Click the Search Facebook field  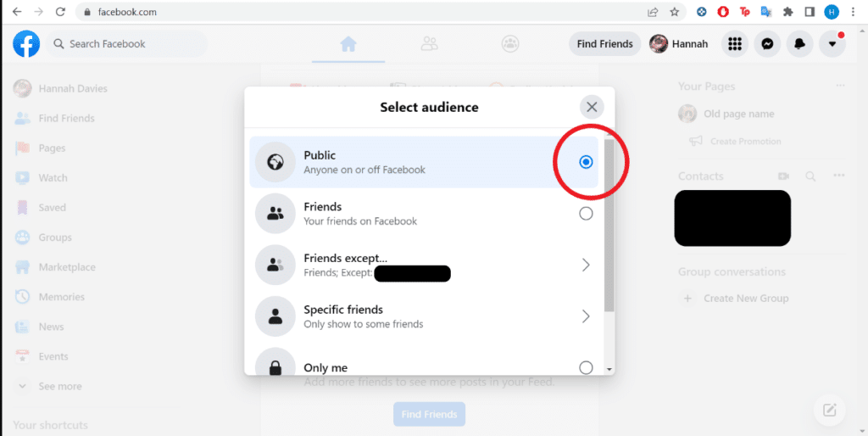[127, 44]
